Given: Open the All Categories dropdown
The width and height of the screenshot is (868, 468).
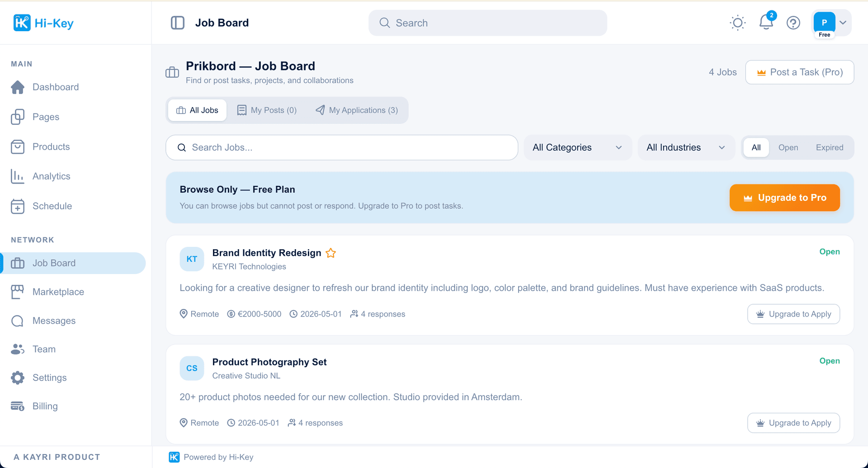Looking at the screenshot, I should coord(577,147).
